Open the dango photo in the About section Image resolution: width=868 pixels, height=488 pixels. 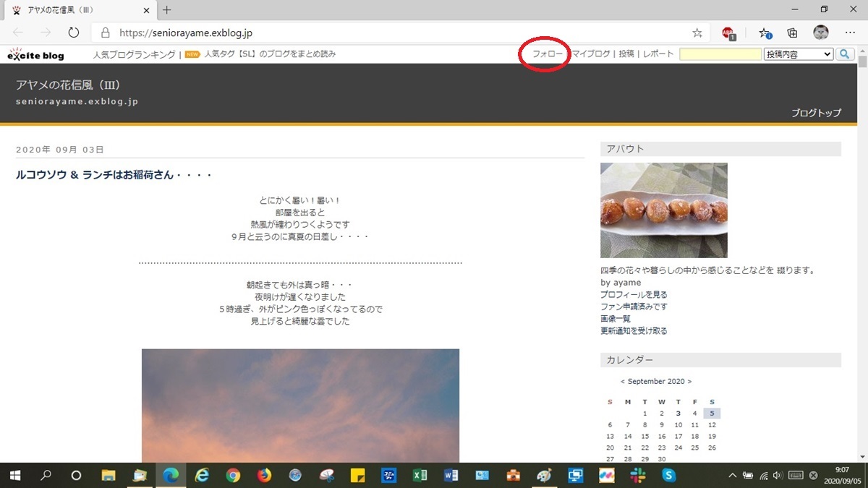tap(663, 210)
